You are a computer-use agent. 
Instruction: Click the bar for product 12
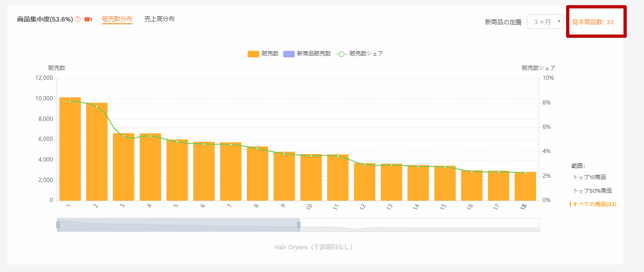[x=364, y=182]
